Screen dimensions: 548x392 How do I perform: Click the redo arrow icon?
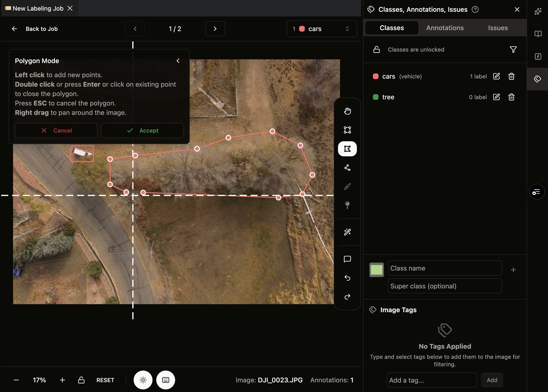(x=347, y=297)
